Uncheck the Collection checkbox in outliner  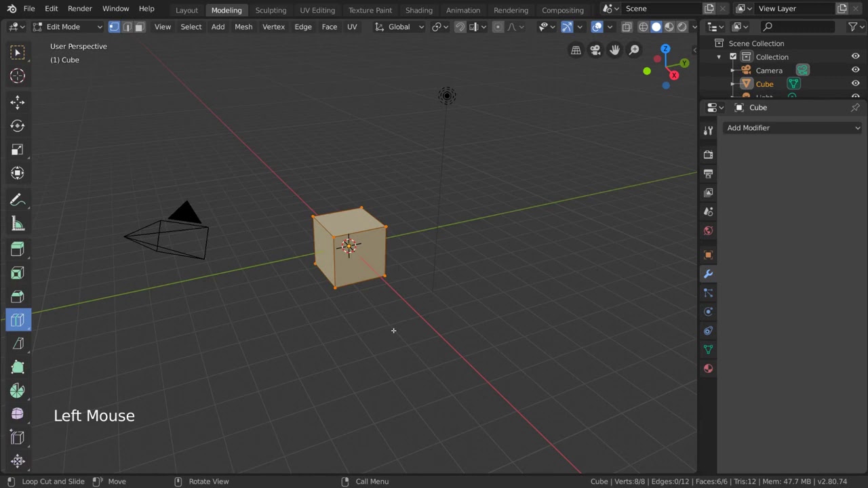tap(733, 57)
